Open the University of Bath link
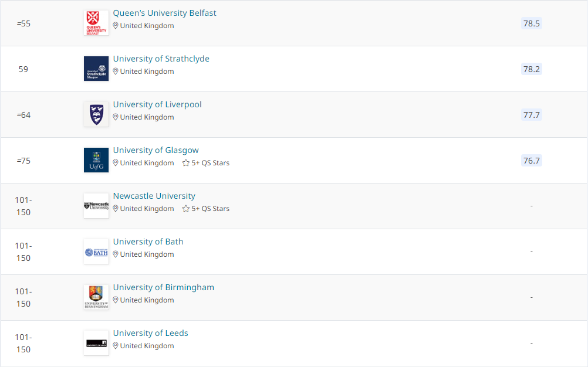 tap(148, 242)
